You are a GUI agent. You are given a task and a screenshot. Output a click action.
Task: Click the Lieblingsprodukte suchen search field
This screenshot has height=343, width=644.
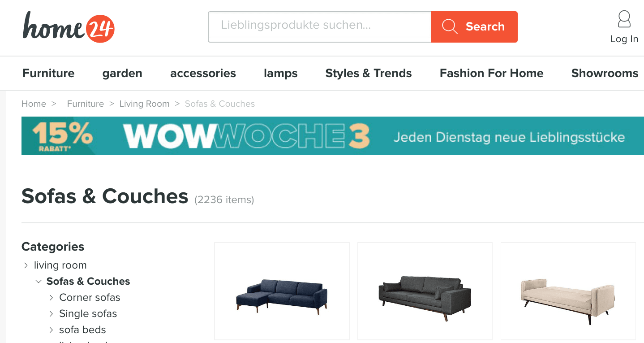pyautogui.click(x=320, y=27)
